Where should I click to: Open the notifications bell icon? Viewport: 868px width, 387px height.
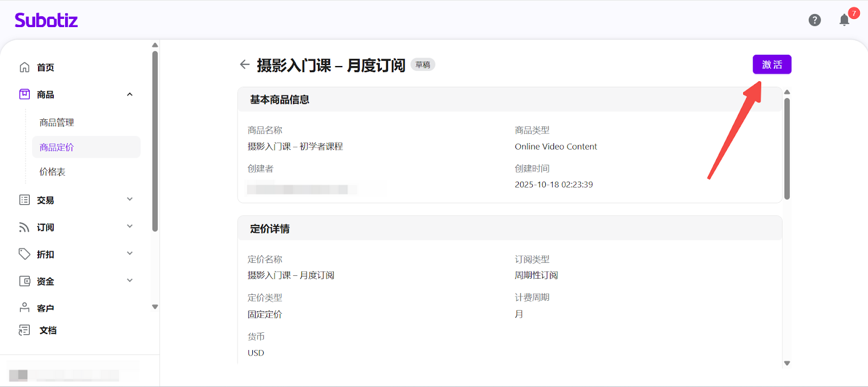click(x=844, y=21)
